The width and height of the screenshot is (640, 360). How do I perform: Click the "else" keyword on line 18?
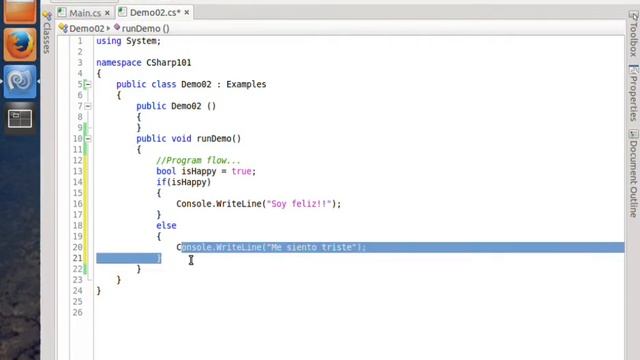[166, 225]
